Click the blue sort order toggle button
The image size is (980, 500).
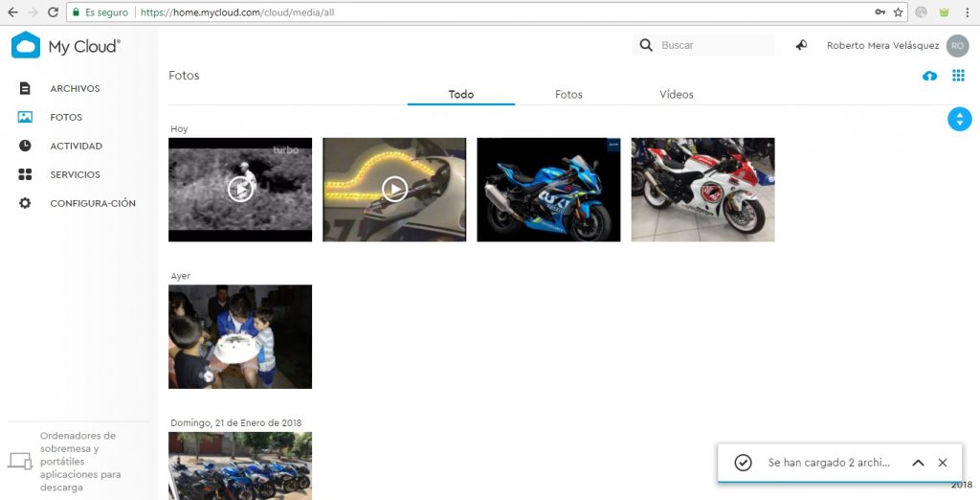pos(959,119)
